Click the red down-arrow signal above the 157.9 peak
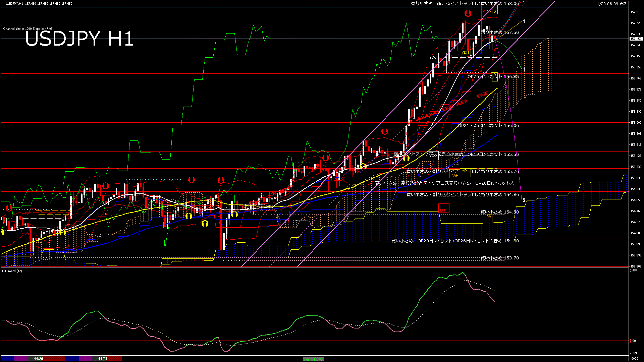The width and height of the screenshot is (644, 362). pyautogui.click(x=468, y=14)
